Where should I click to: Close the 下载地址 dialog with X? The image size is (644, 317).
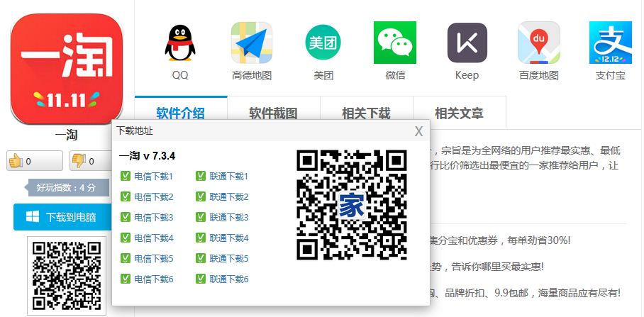pos(418,131)
